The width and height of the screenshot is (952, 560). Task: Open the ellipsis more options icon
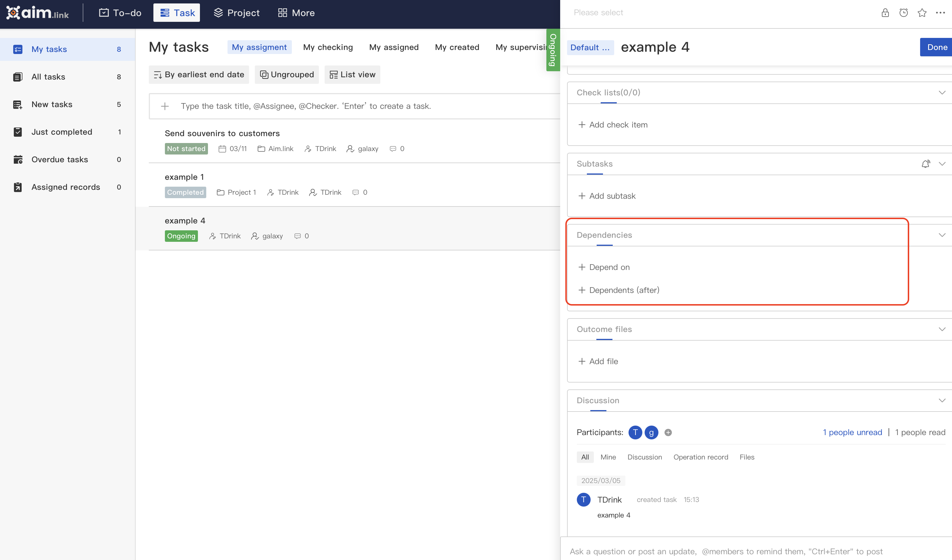click(940, 12)
